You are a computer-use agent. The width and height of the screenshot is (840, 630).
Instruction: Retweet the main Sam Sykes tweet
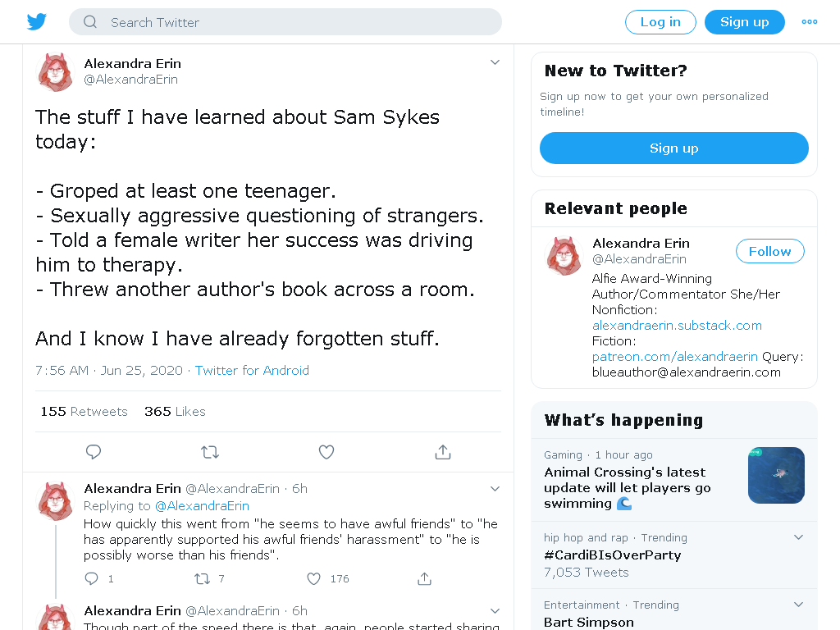[210, 452]
